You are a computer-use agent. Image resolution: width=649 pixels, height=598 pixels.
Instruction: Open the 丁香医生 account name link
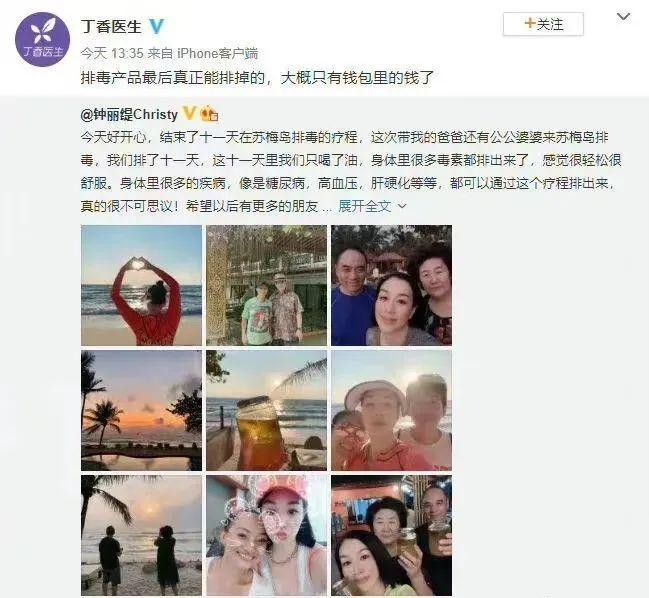pos(111,26)
